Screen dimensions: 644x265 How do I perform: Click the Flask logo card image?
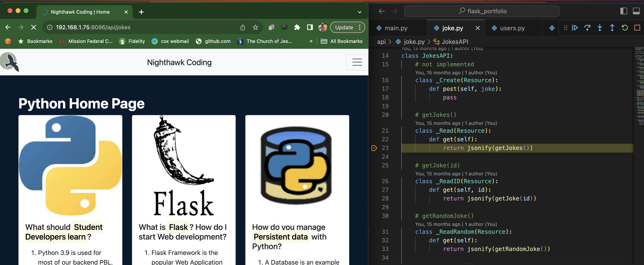pyautogui.click(x=184, y=165)
